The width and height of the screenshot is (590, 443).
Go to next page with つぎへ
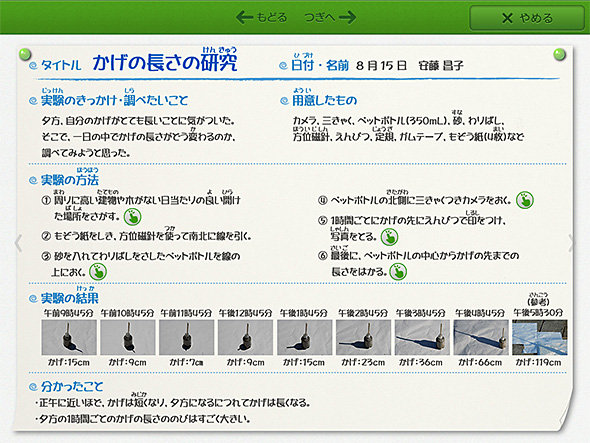point(330,17)
